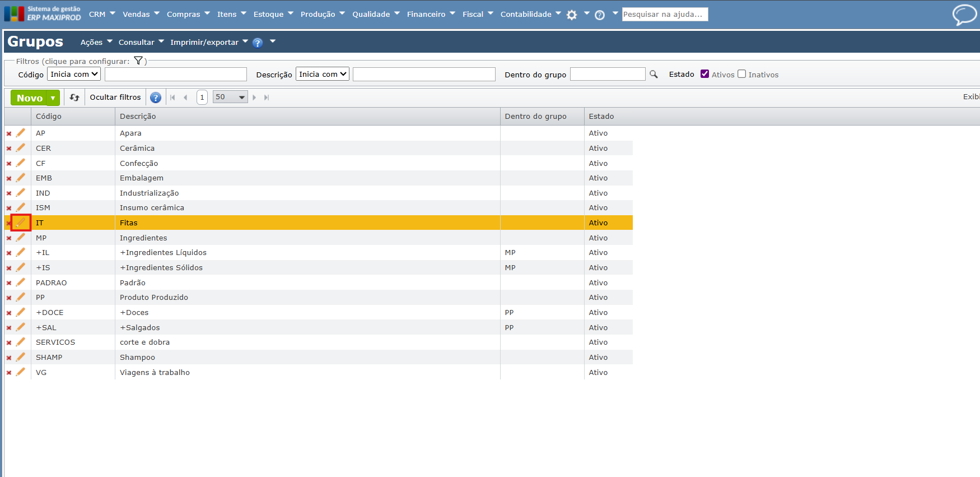The height and width of the screenshot is (477, 980).
Task: Uncheck the Ativos checkbox
Action: tap(705, 74)
